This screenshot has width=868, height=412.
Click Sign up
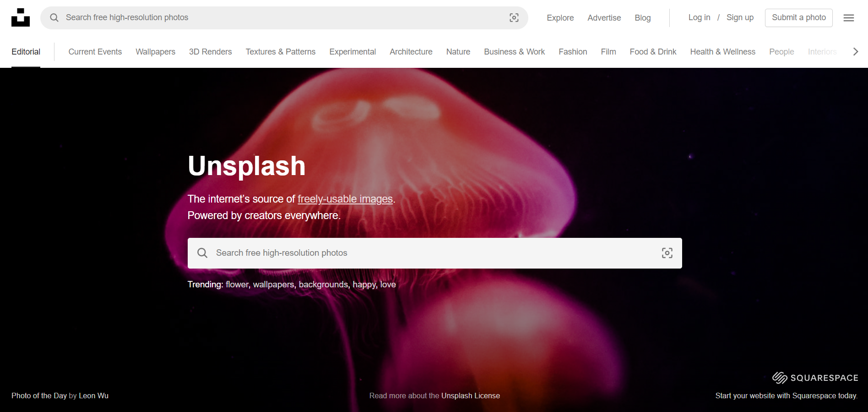coord(740,17)
